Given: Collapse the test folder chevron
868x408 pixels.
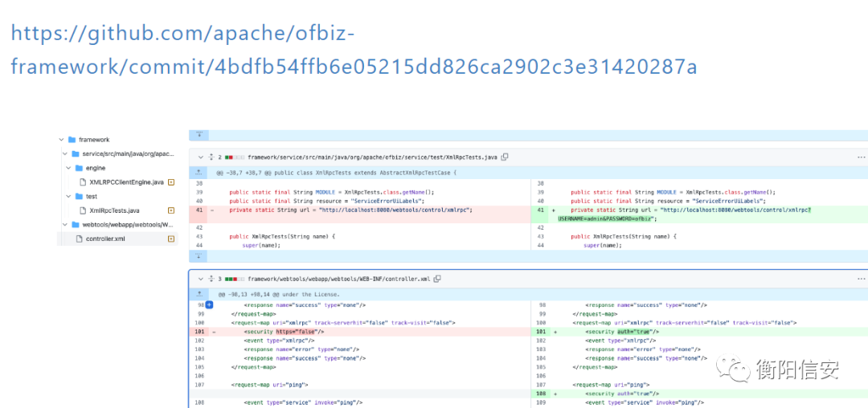Looking at the screenshot, I should pyautogui.click(x=68, y=196).
